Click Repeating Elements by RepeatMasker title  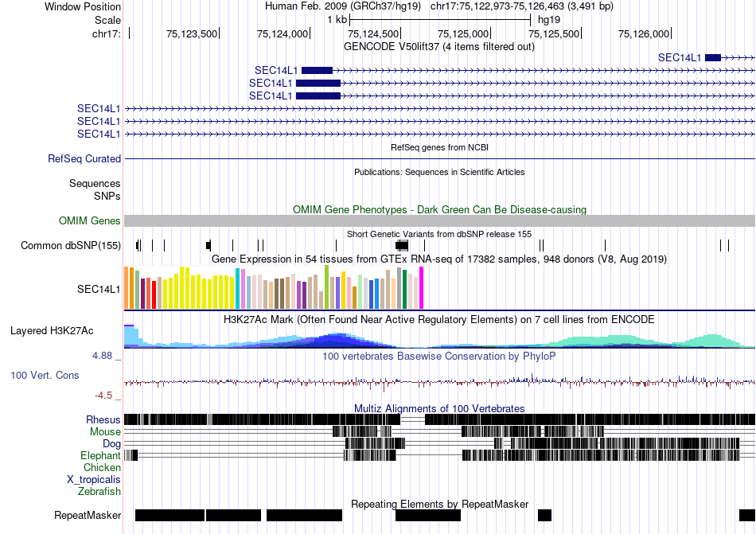440,504
